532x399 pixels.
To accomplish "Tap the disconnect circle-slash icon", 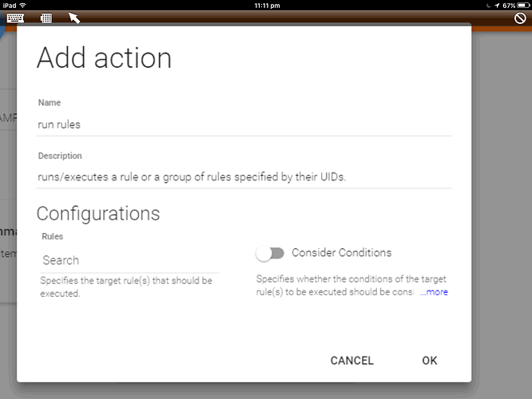I will point(520,18).
